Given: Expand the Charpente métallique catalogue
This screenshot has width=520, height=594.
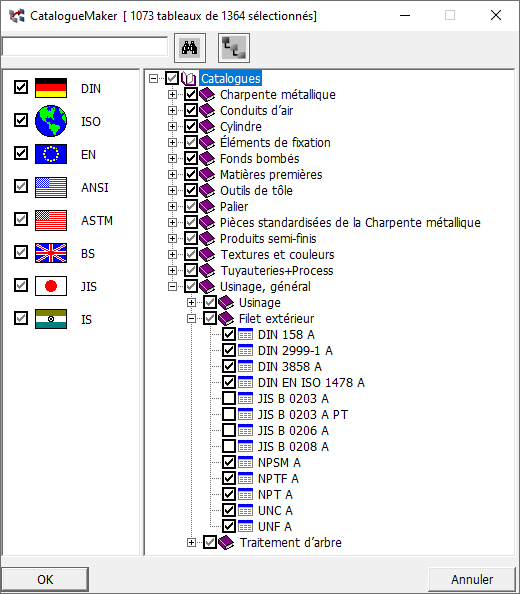Looking at the screenshot, I should [172, 94].
